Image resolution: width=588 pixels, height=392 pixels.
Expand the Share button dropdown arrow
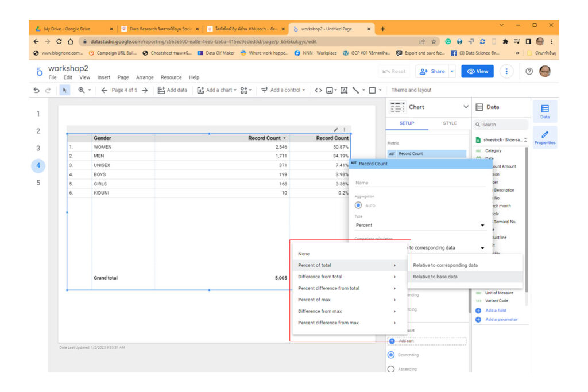pos(452,71)
